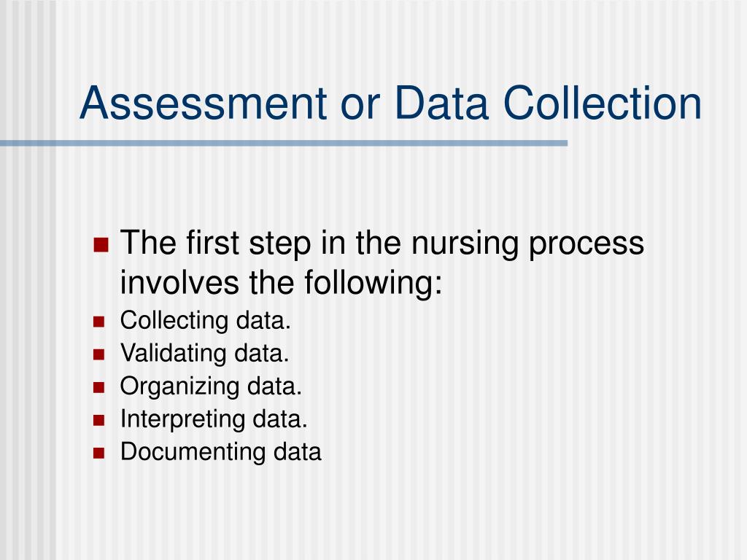The width and height of the screenshot is (747, 560).
Task: Click the text "The first step in the nursing process"
Action: click(x=382, y=244)
